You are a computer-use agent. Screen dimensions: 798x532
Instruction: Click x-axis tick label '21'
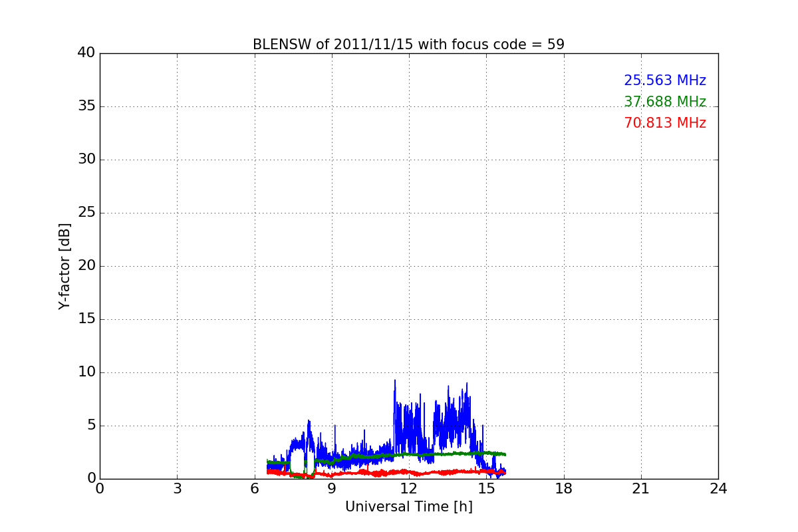pyautogui.click(x=641, y=489)
